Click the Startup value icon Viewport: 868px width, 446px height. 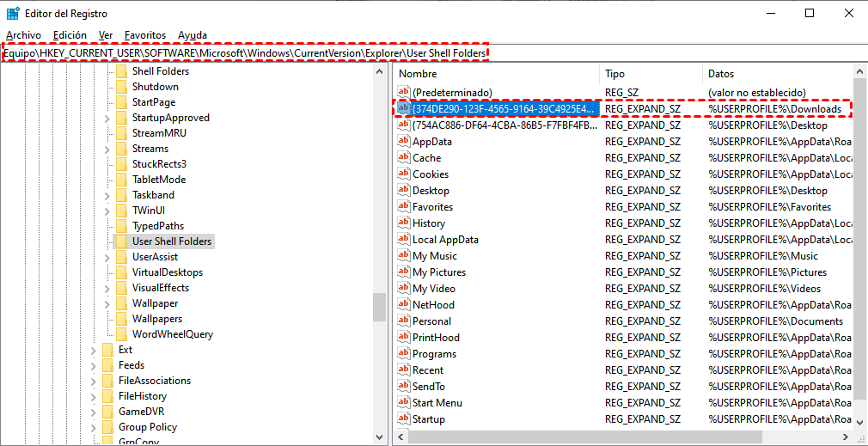(x=404, y=419)
